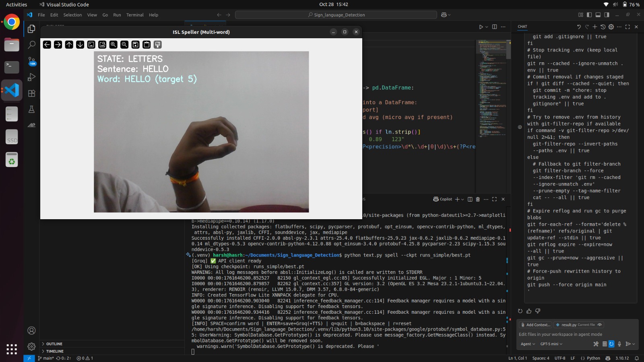Select the CHAT tab

522,27
